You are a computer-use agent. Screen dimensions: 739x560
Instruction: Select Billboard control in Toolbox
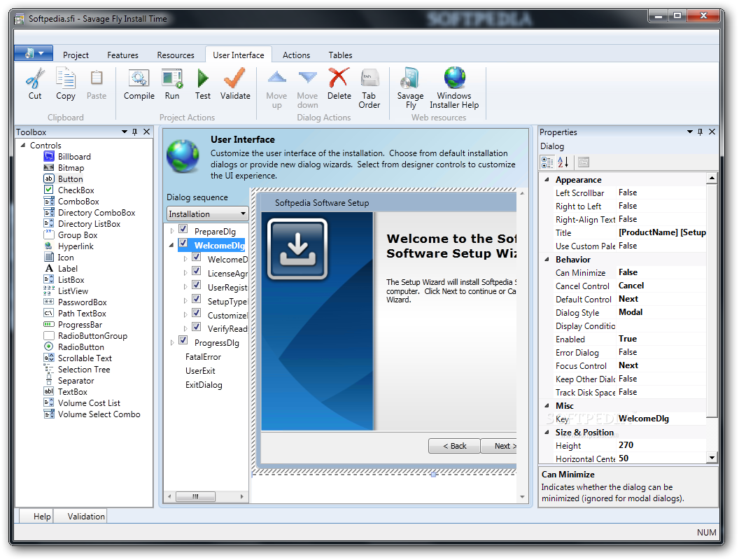click(x=74, y=157)
